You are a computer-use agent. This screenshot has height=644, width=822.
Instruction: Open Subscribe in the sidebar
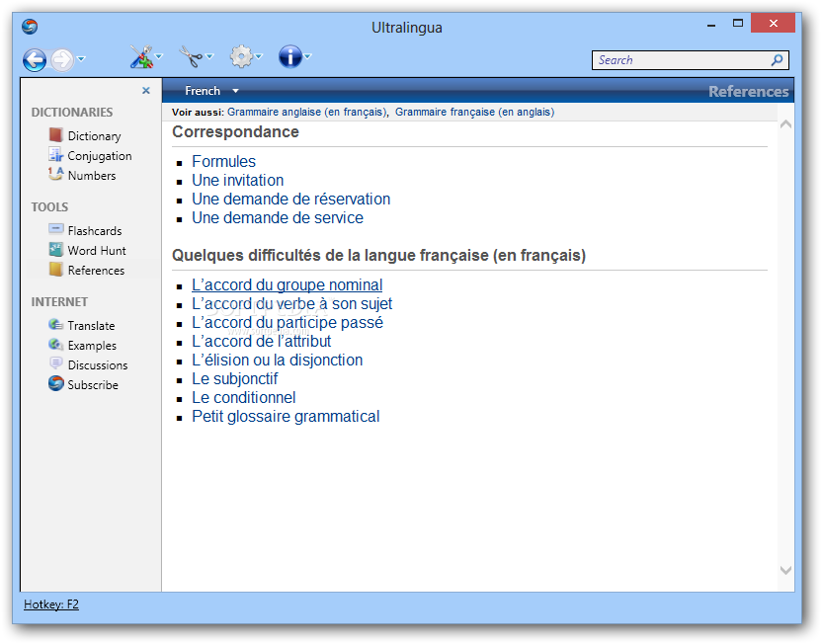[x=93, y=385]
